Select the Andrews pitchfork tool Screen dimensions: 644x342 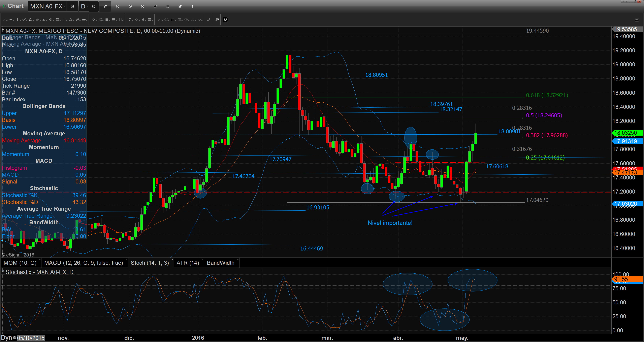click(37, 20)
